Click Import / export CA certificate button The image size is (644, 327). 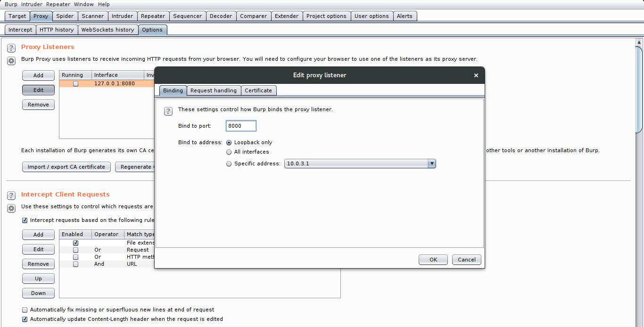point(66,167)
